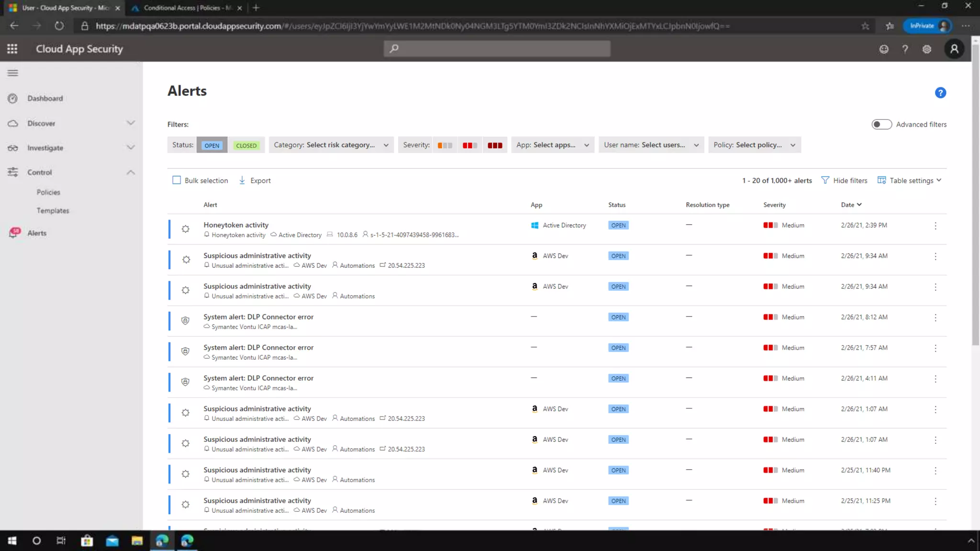Image resolution: width=980 pixels, height=551 pixels.
Task: Click the Export download icon
Action: click(242, 180)
